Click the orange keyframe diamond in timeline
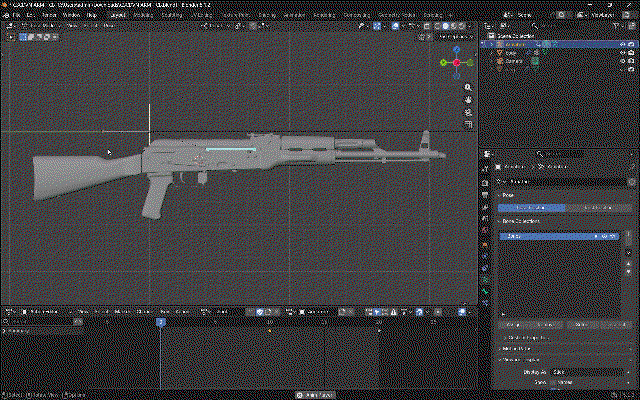 [x=269, y=331]
